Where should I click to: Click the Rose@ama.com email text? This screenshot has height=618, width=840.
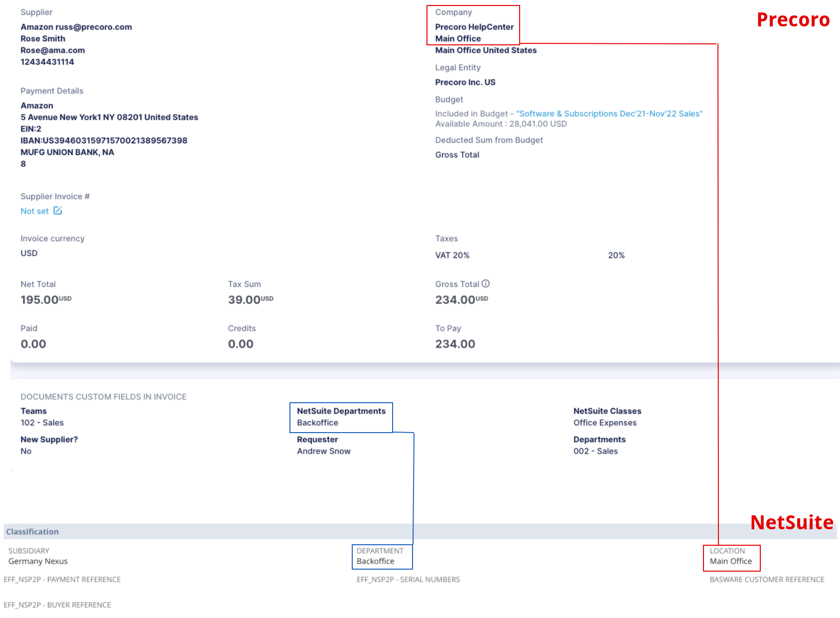(53, 50)
